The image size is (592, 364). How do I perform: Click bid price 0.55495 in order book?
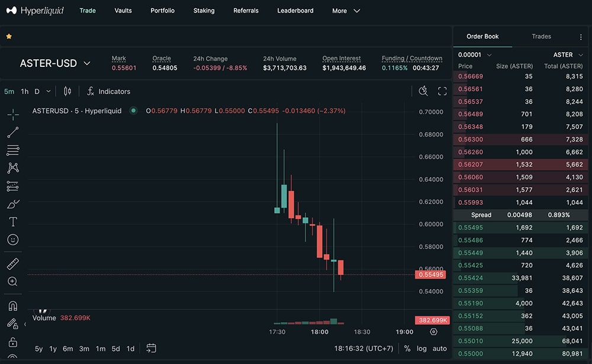(470, 227)
